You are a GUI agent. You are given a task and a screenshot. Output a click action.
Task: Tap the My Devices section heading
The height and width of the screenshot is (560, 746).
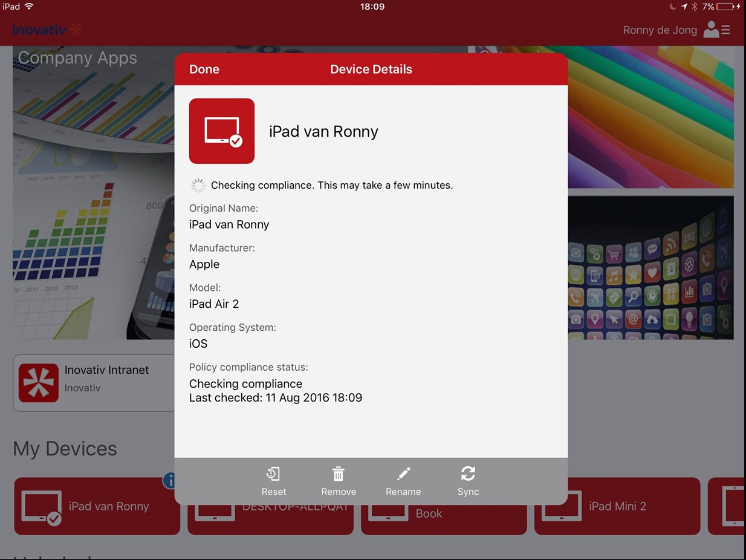65,449
